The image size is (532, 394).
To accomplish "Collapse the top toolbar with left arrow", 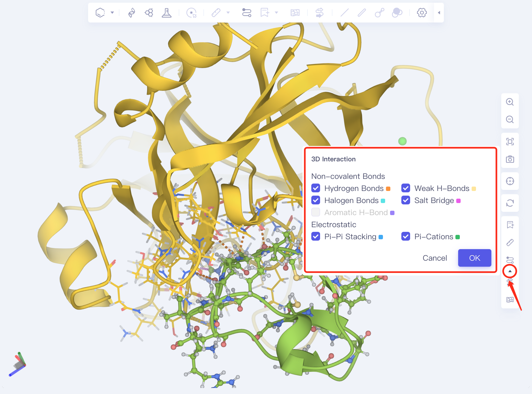I will point(439,13).
